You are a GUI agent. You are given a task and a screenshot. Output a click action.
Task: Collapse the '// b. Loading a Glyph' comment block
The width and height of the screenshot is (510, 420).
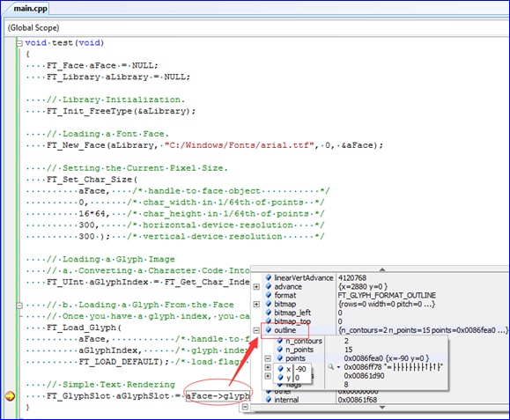pos(19,305)
